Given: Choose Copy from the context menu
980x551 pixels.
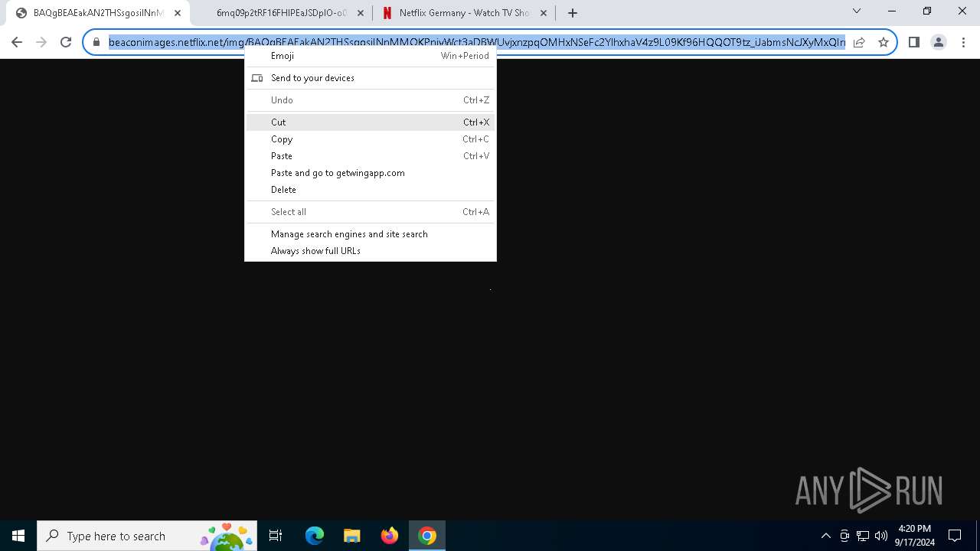Looking at the screenshot, I should [371, 139].
